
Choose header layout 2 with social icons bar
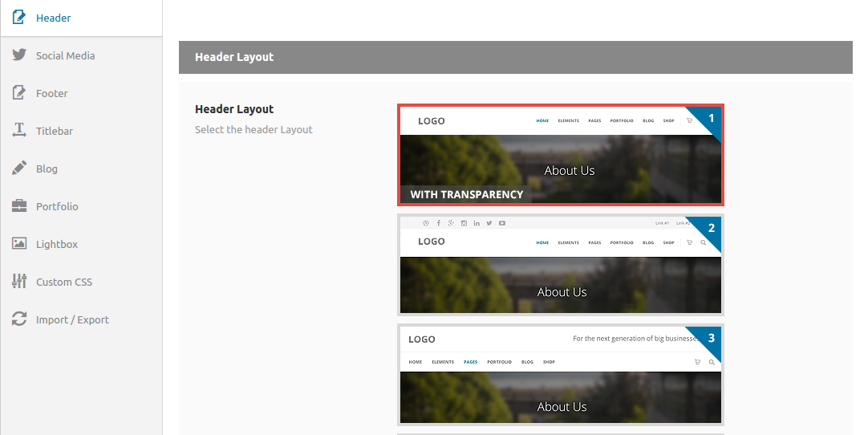pos(560,265)
